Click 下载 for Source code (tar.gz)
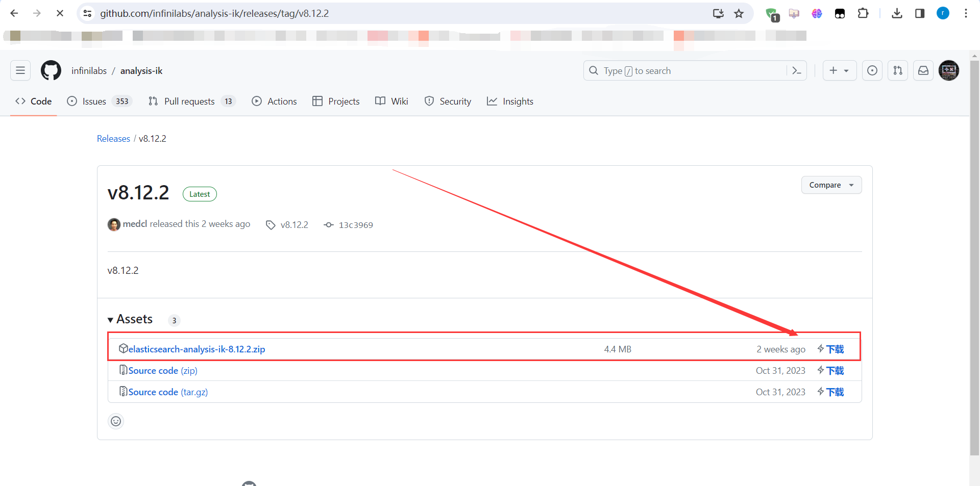This screenshot has height=486, width=980. pyautogui.click(x=830, y=392)
